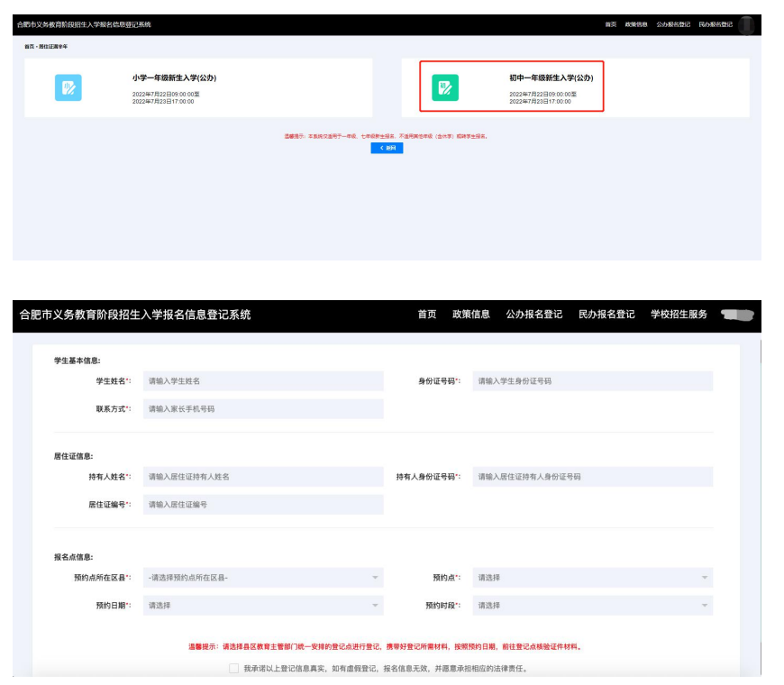Check the 我承诺以上登记信息真实 checkbox

click(x=234, y=669)
